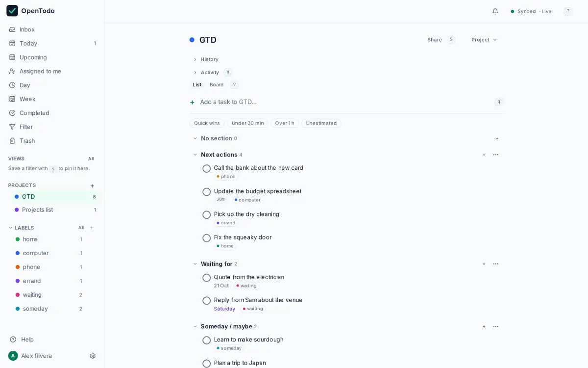Viewport: 588px width, 368px height.
Task: Add task to Next actions section
Action: 484,155
